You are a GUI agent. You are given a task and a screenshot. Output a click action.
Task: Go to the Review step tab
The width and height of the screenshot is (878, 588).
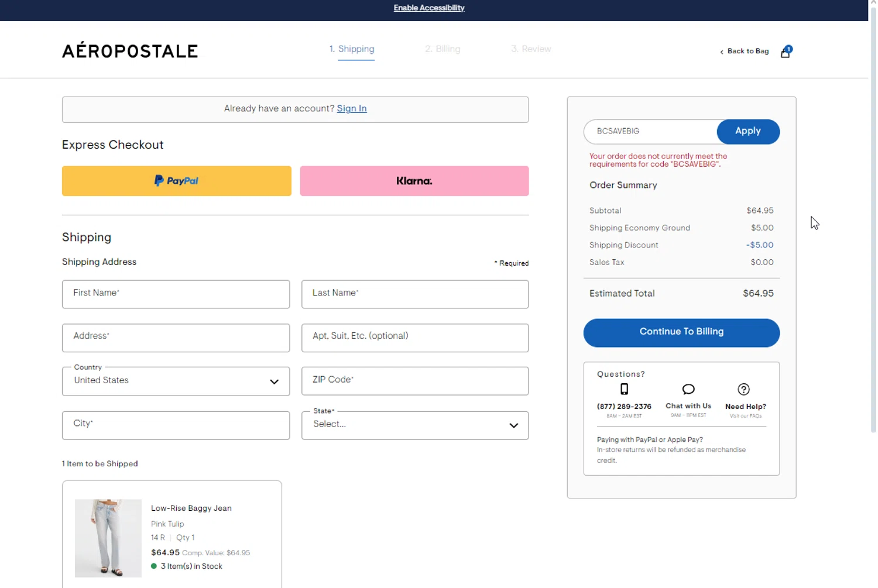click(531, 49)
